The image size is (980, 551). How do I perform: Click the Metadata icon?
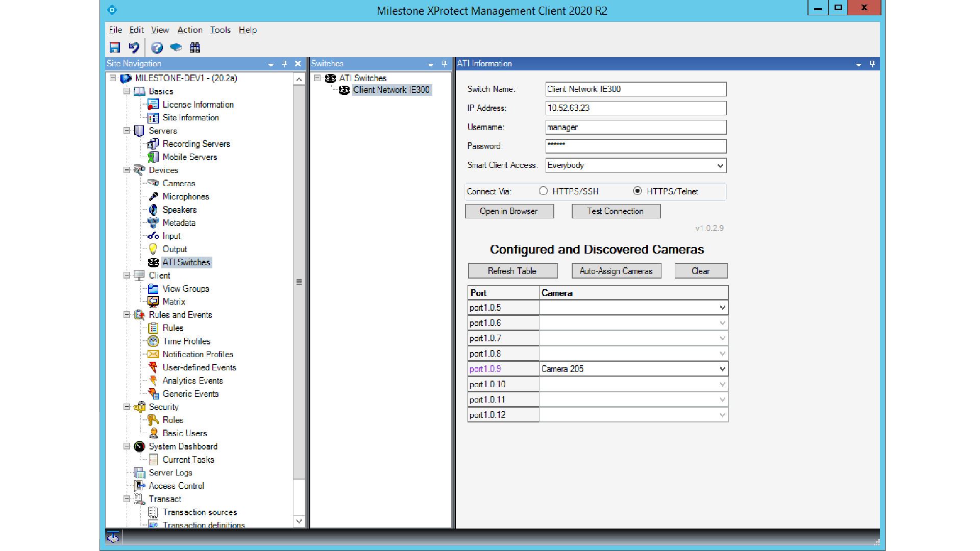[153, 223]
